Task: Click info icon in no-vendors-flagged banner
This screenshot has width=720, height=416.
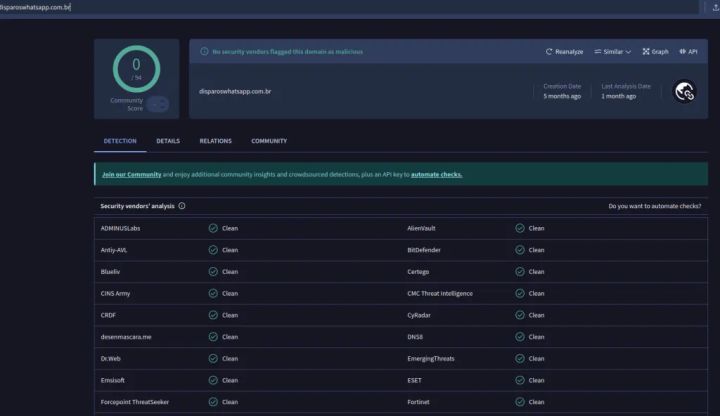Action: (204, 51)
